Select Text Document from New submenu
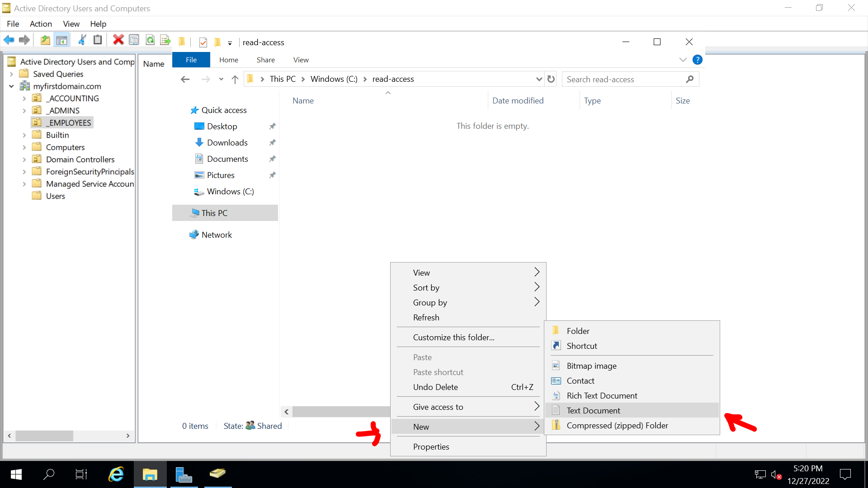 (x=593, y=410)
